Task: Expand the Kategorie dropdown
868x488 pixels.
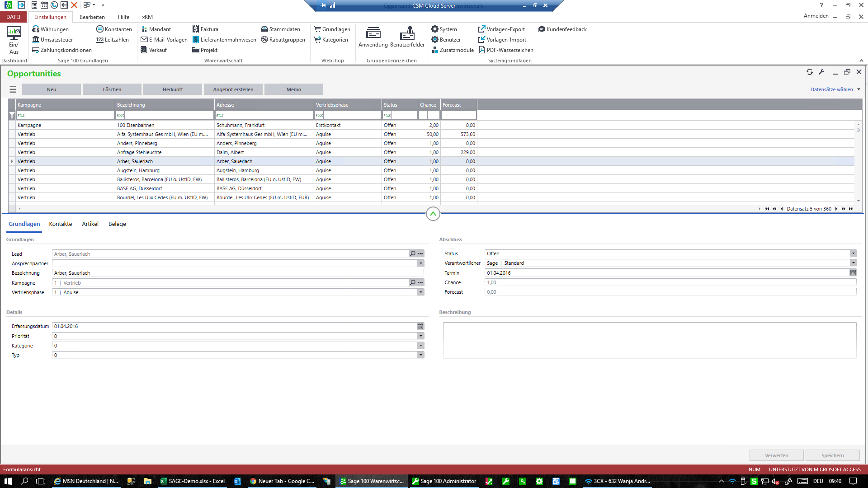Action: [420, 346]
